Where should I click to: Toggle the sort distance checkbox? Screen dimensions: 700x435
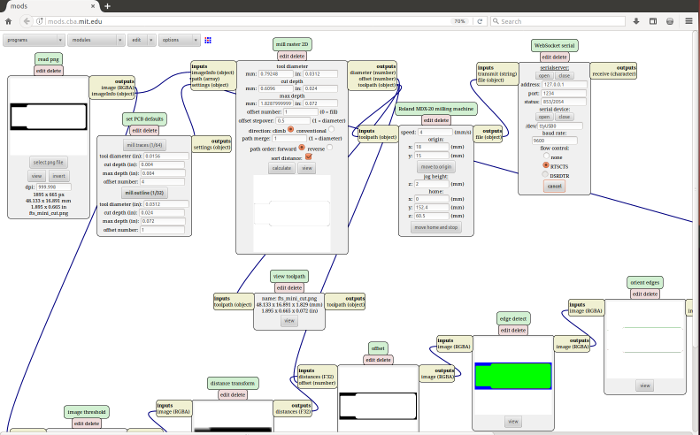(x=308, y=157)
